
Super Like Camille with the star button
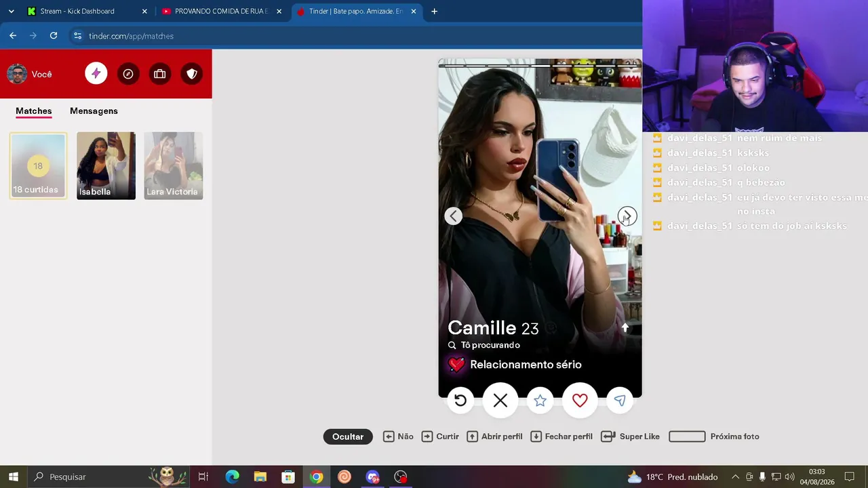(540, 401)
